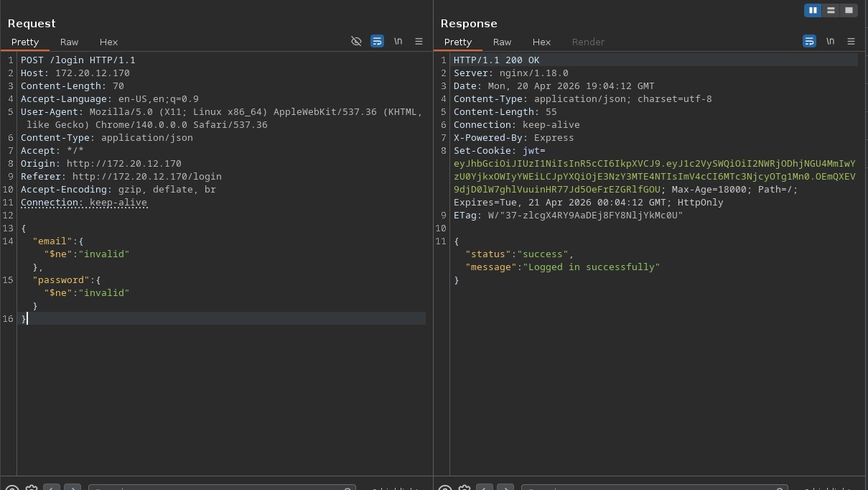Open response search settings gear icon

coord(464,488)
